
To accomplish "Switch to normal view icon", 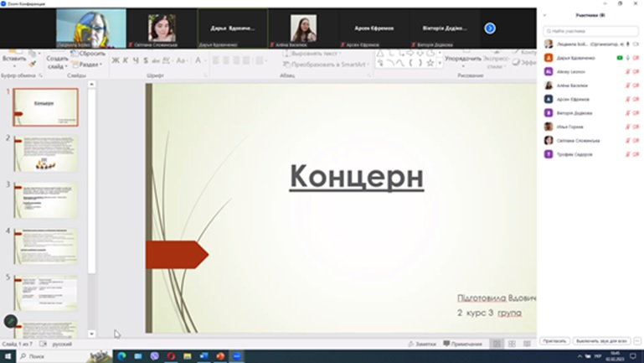I will pyautogui.click(x=497, y=344).
